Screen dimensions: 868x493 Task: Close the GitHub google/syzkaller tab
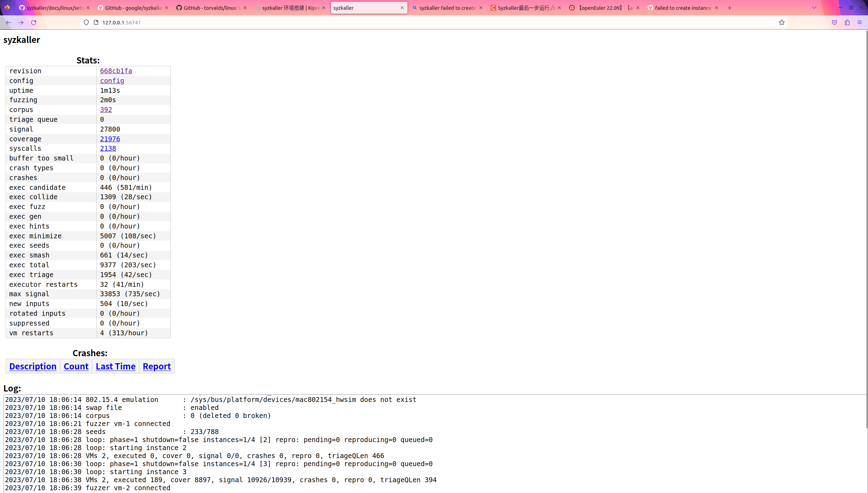click(167, 8)
